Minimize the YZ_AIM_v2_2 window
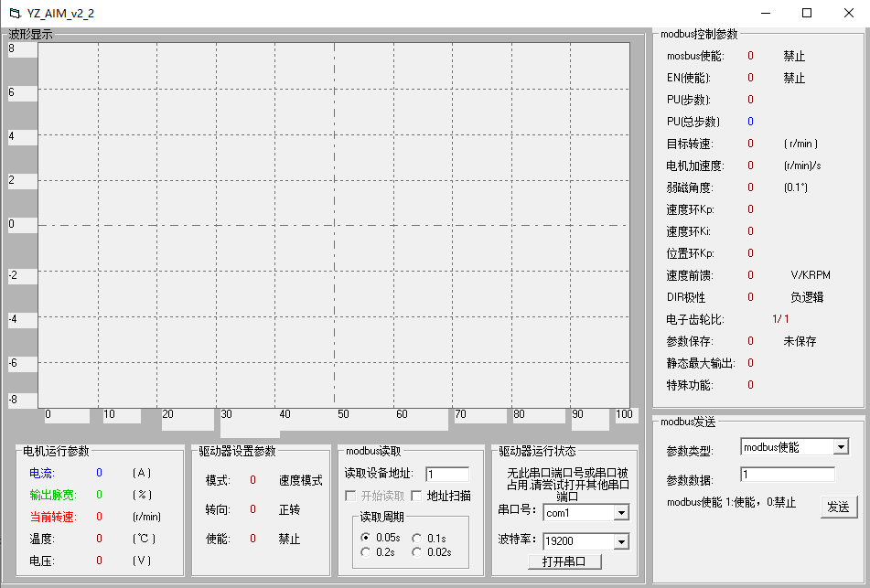870x588 pixels. click(765, 13)
